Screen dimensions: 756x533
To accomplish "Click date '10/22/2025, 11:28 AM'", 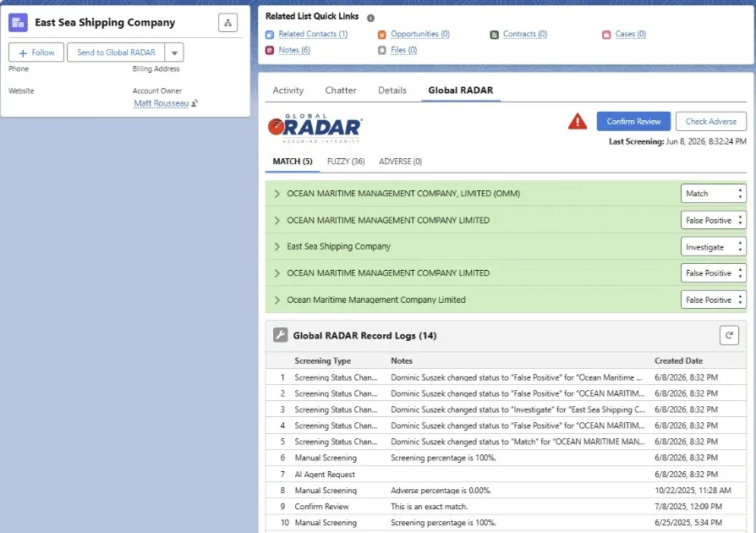I will (x=693, y=491).
